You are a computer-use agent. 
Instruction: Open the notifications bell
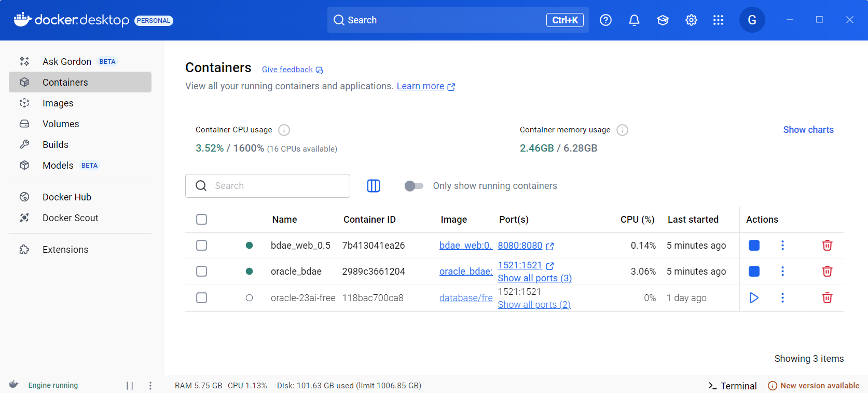[x=634, y=20]
